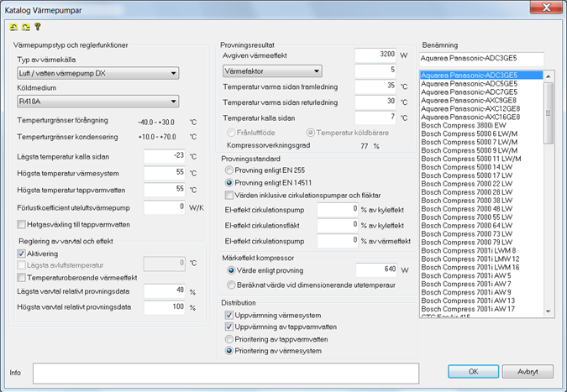Click the Info text field

[x=226, y=374]
